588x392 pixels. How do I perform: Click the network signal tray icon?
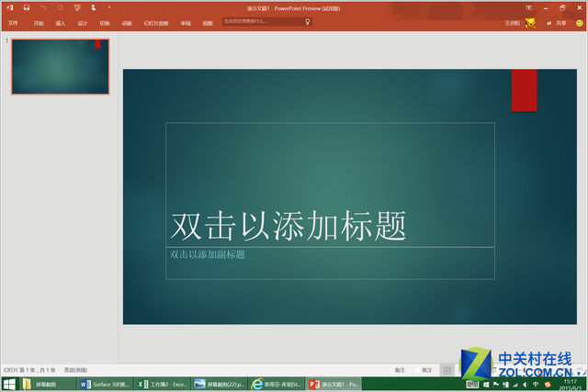pyautogui.click(x=515, y=385)
